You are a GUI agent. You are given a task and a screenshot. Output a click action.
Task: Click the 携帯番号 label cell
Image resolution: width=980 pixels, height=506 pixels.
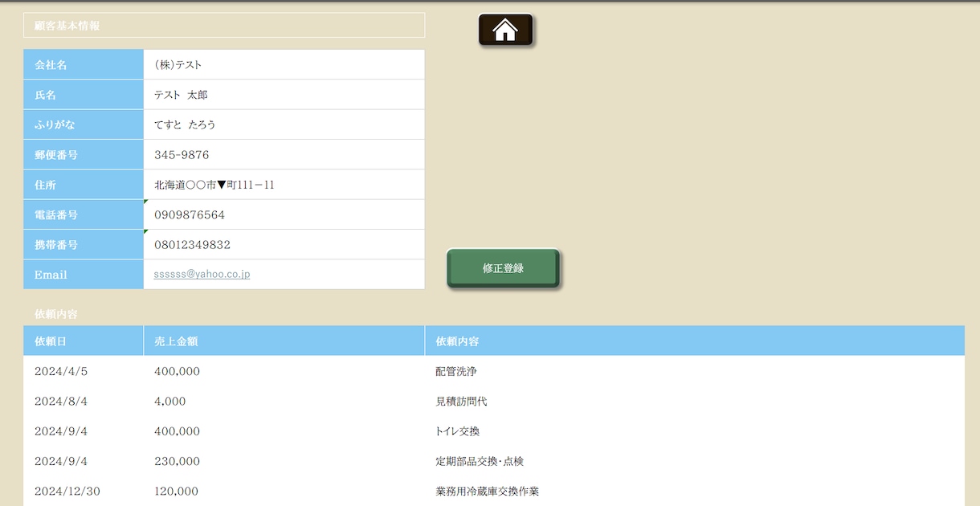(84, 245)
